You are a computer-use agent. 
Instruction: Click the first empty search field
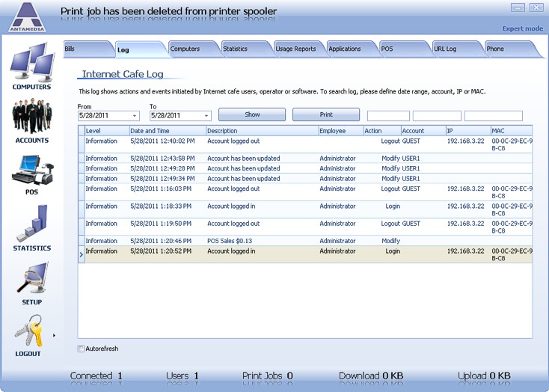click(388, 116)
